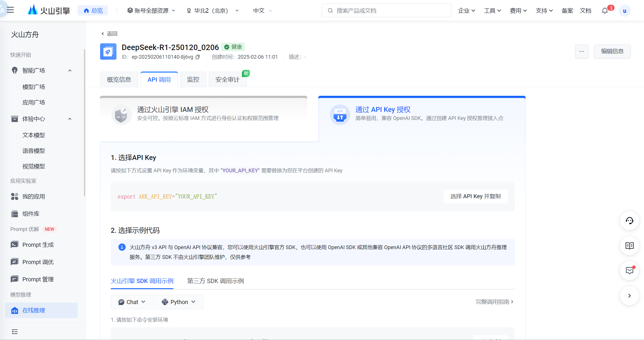
Task: Click 选择 API Key 并复制 button
Action: (x=475, y=196)
